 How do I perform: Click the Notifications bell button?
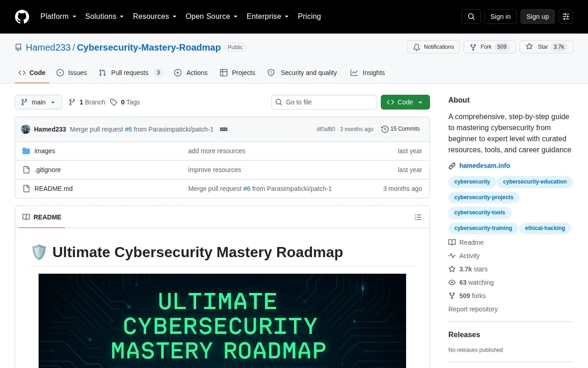click(x=433, y=47)
